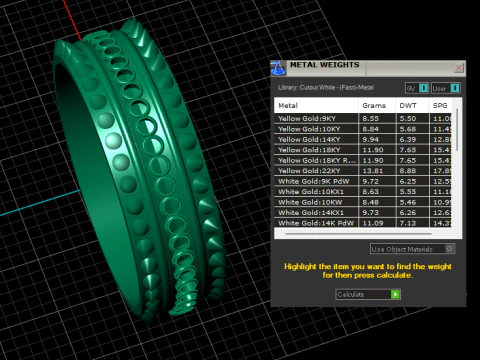
Task: Click the horizontal scrollbar of metal list
Action: click(358, 234)
